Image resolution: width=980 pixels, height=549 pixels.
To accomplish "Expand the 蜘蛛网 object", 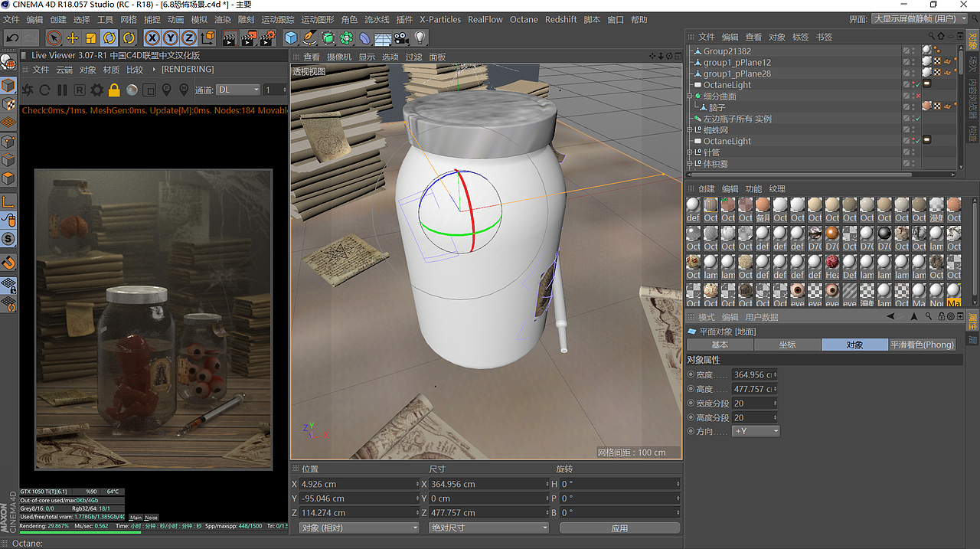I will tap(690, 130).
